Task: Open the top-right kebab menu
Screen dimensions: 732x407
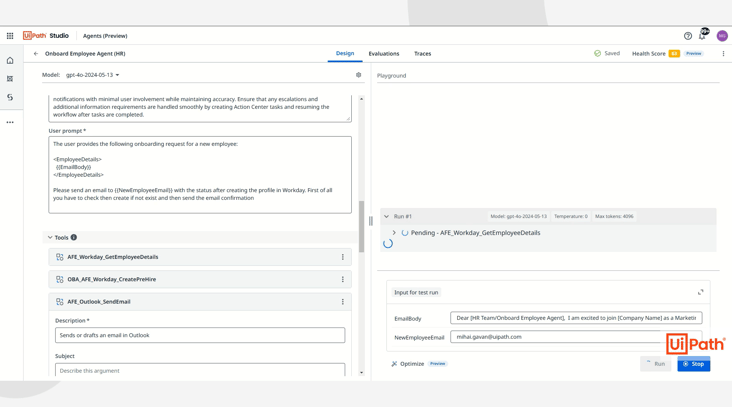Action: click(723, 54)
